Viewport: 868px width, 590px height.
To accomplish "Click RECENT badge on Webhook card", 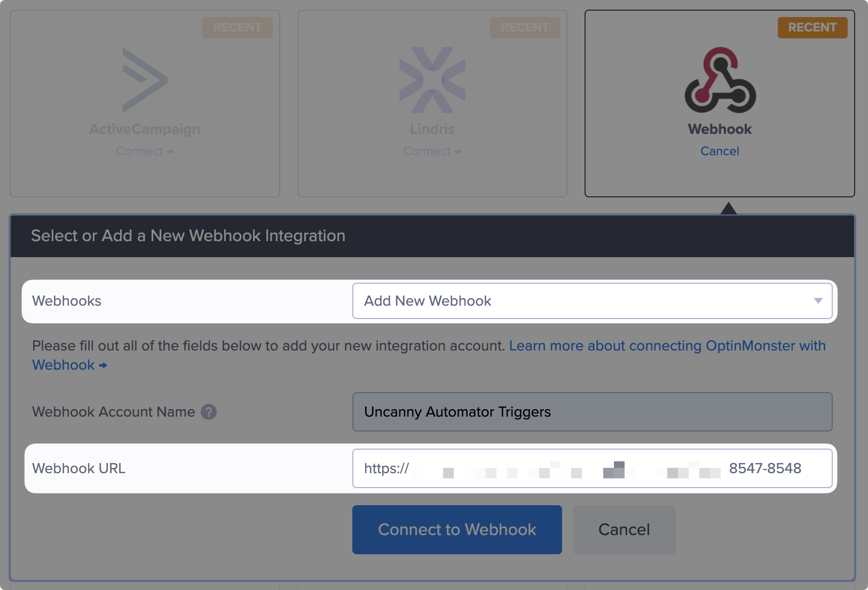I will tap(812, 28).
